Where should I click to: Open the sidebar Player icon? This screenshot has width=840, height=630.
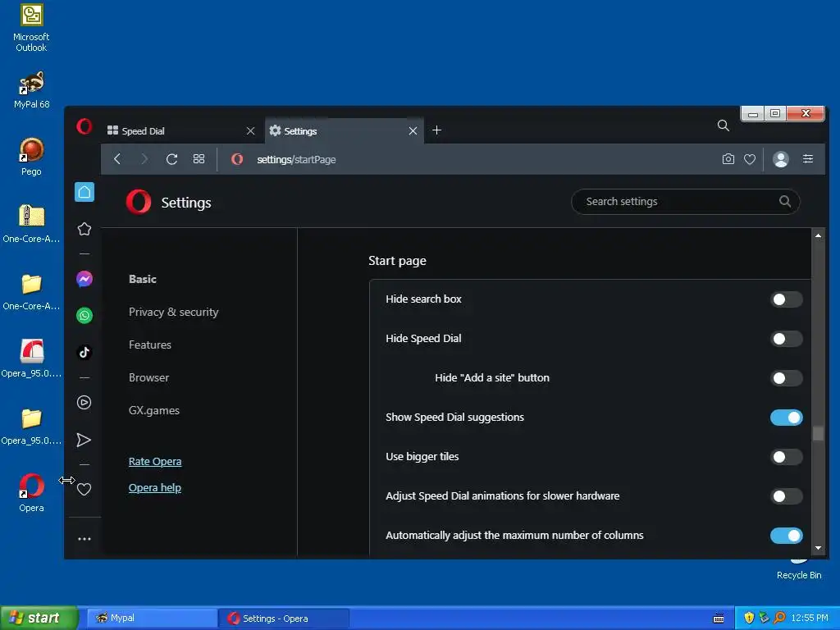84,402
